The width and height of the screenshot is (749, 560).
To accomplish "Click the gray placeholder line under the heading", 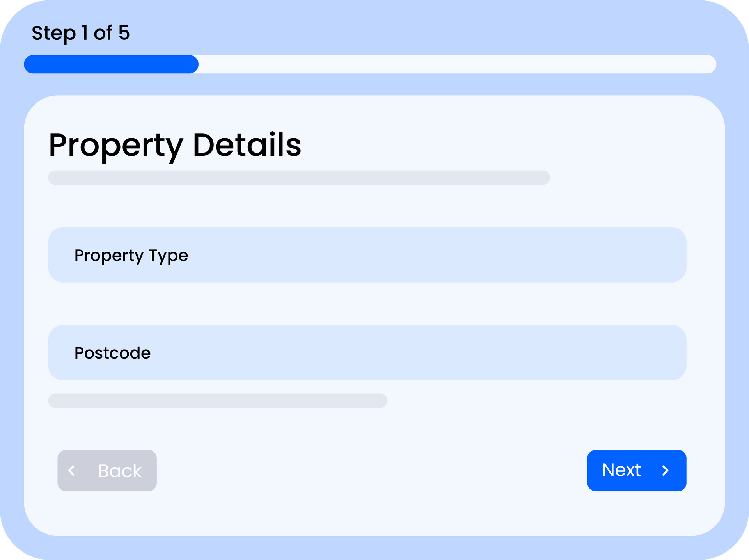I will click(299, 178).
